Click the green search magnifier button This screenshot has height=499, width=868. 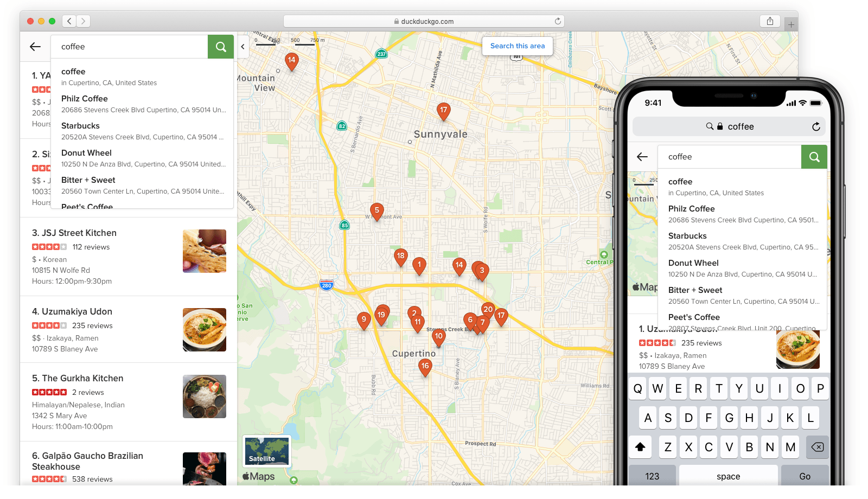tap(220, 47)
